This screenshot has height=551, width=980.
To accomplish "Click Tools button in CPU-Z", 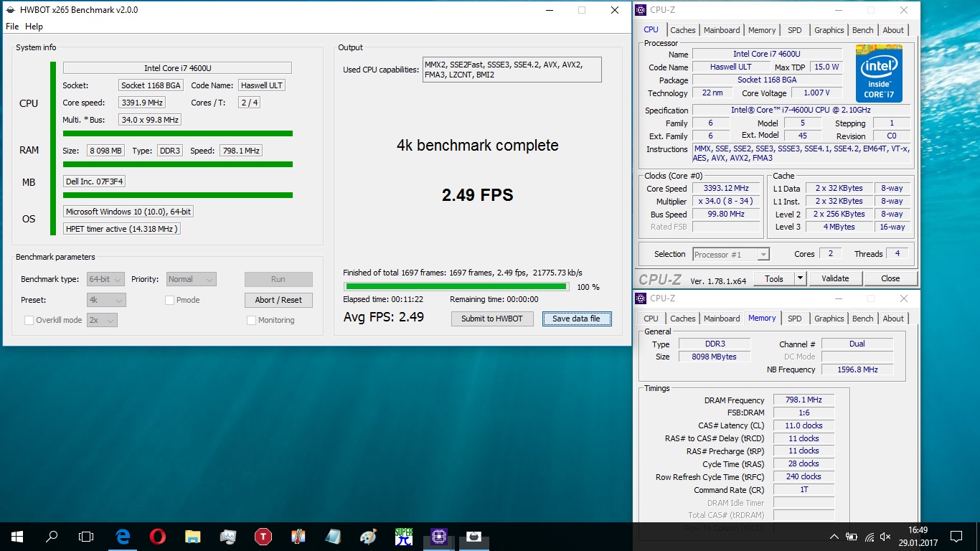I will click(x=774, y=278).
